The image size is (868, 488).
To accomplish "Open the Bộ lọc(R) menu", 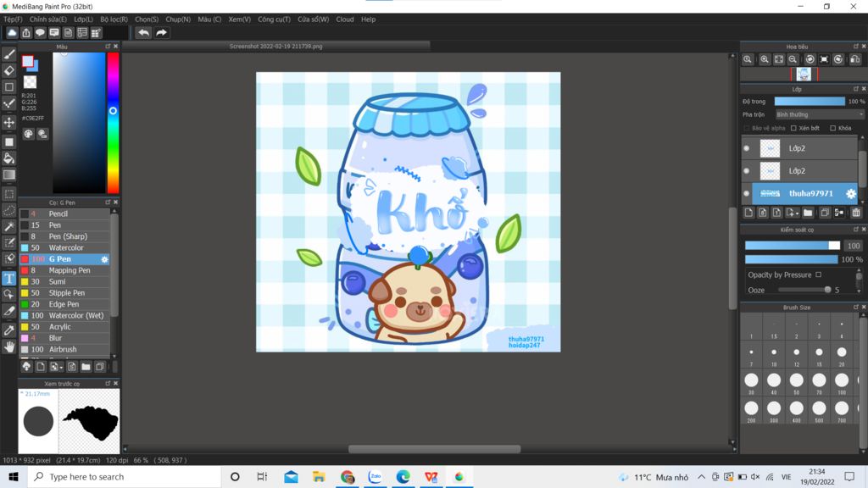I will (114, 19).
